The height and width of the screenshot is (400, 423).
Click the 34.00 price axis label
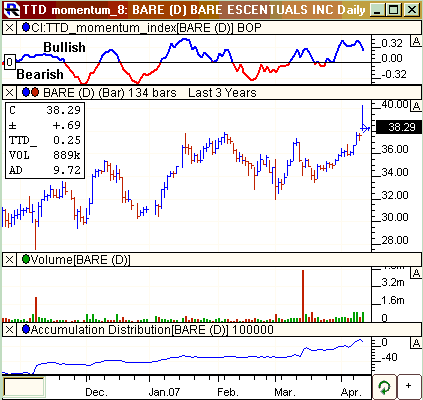(x=395, y=172)
